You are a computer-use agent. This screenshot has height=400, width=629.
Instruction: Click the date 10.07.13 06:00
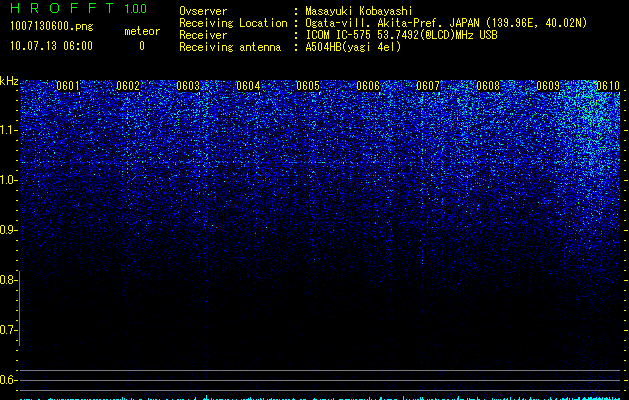click(51, 46)
